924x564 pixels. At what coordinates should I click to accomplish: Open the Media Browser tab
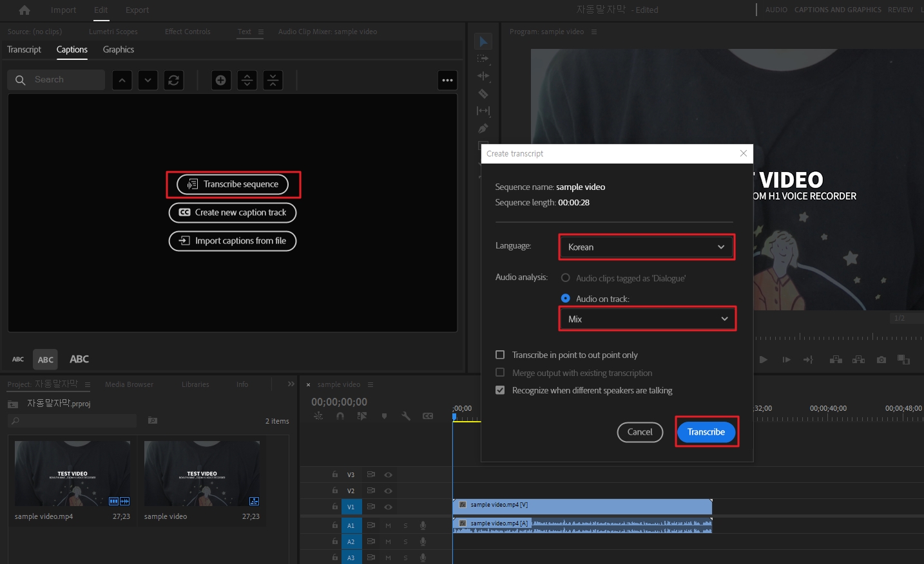pyautogui.click(x=129, y=384)
